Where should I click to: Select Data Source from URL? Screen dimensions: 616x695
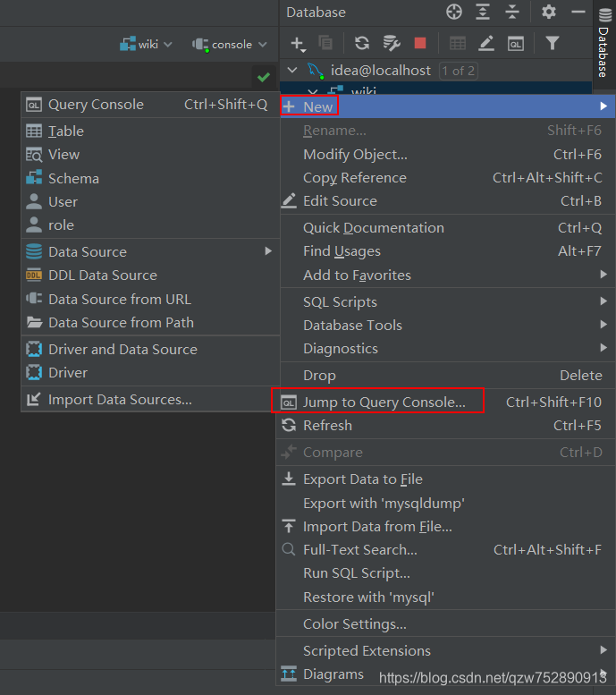point(151,299)
